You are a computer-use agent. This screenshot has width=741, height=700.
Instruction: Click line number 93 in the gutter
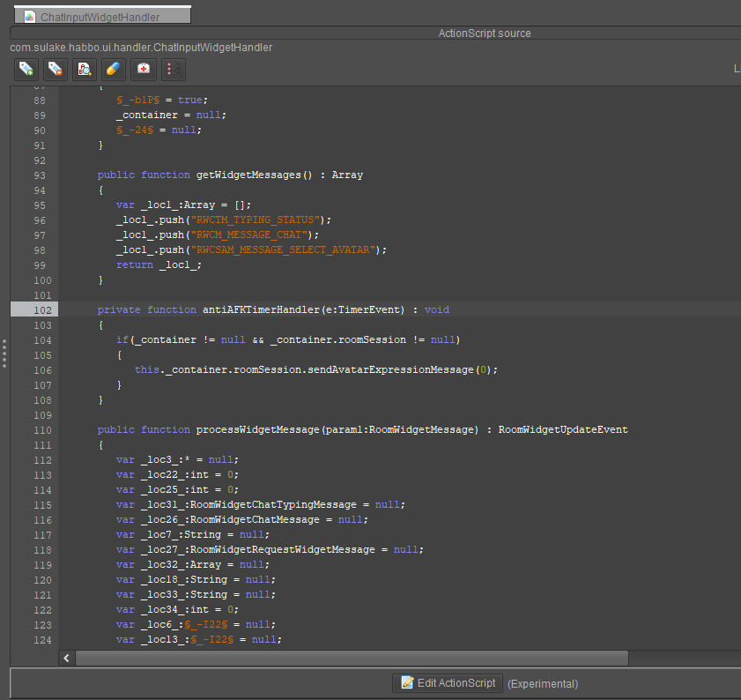pos(40,175)
